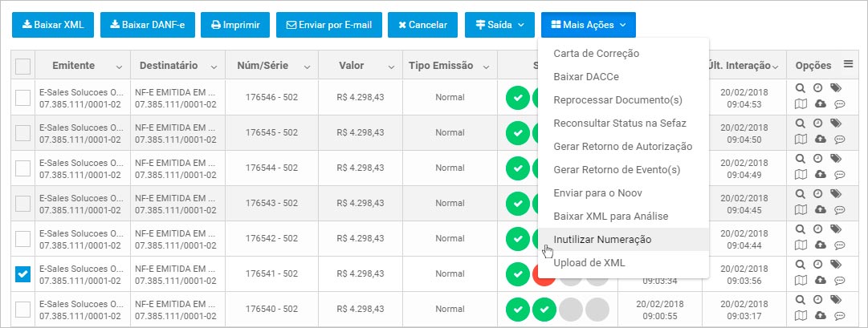Open map icon in 176543 row
Viewport: 868px width, 328px height.
click(x=801, y=209)
